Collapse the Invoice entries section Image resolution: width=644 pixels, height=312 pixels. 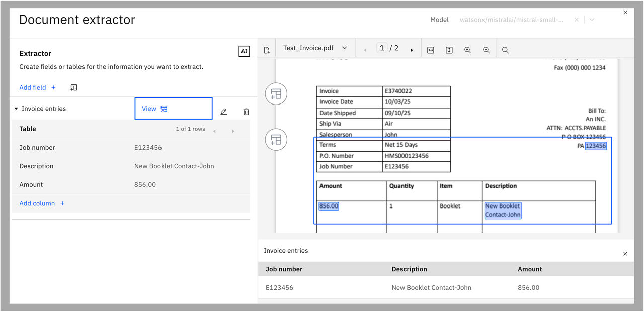pos(16,109)
